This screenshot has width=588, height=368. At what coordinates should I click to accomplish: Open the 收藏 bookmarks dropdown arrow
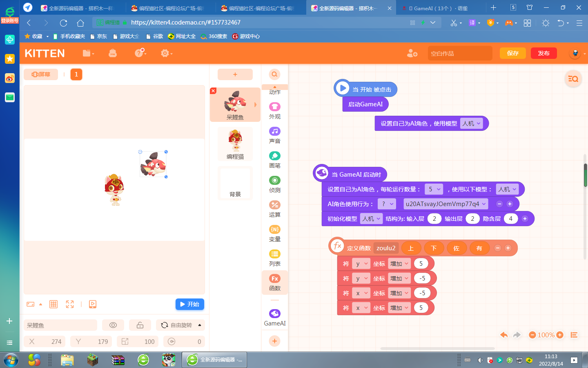point(47,36)
